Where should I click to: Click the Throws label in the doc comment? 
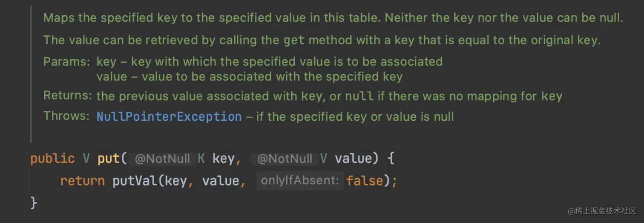click(66, 116)
